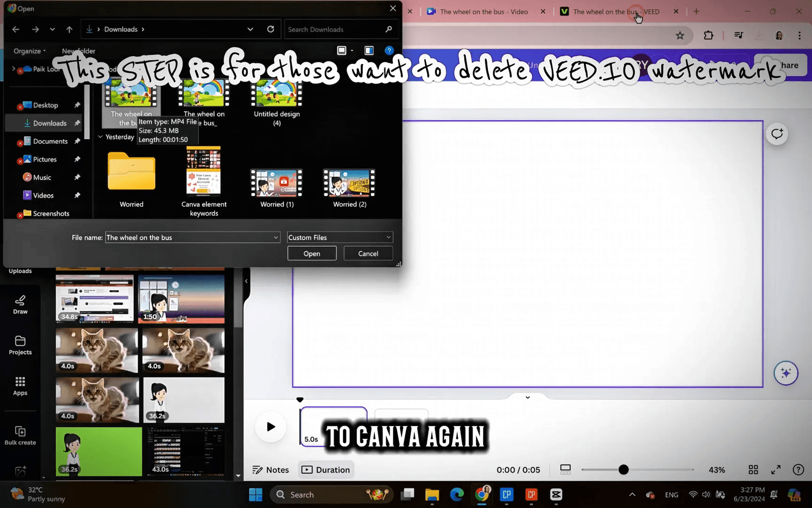Click the Cancel button
The height and width of the screenshot is (508, 812).
(368, 253)
